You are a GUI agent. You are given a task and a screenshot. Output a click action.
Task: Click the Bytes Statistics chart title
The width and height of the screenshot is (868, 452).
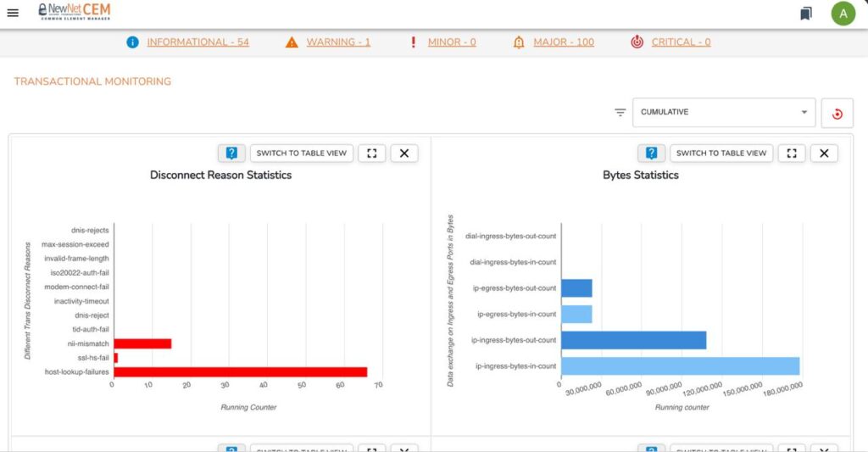coord(641,175)
